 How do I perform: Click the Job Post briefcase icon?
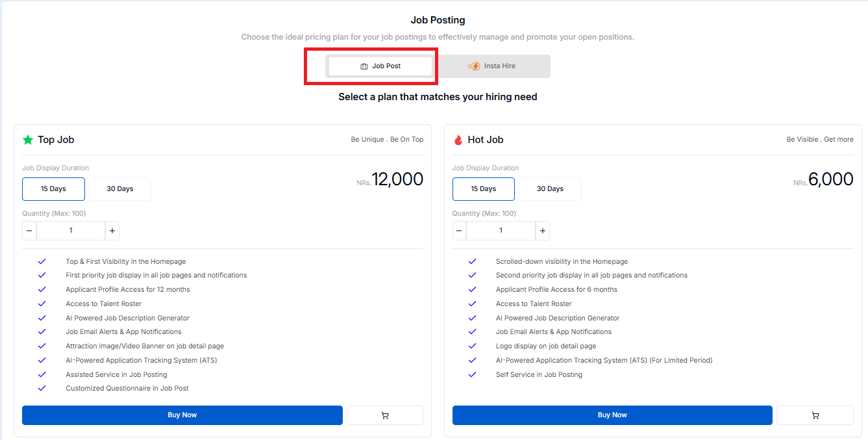point(364,66)
